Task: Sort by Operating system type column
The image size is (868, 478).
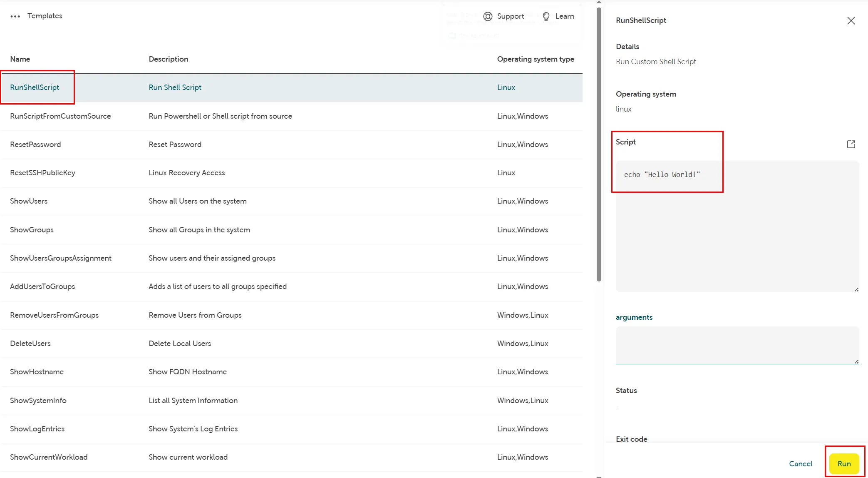Action: 535,59
